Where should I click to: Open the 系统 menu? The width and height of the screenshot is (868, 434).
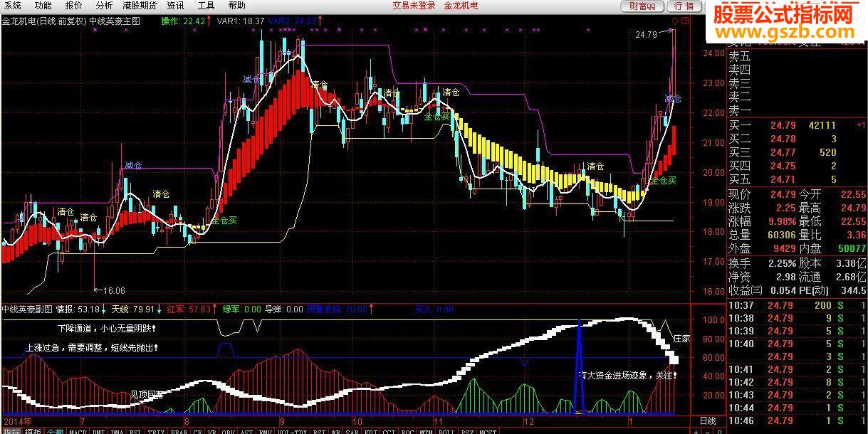pyautogui.click(x=12, y=5)
